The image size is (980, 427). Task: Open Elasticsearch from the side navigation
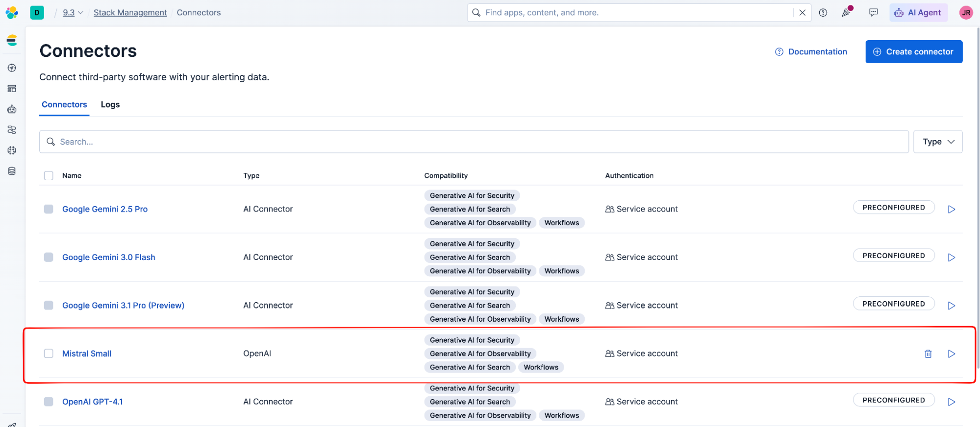(x=12, y=40)
